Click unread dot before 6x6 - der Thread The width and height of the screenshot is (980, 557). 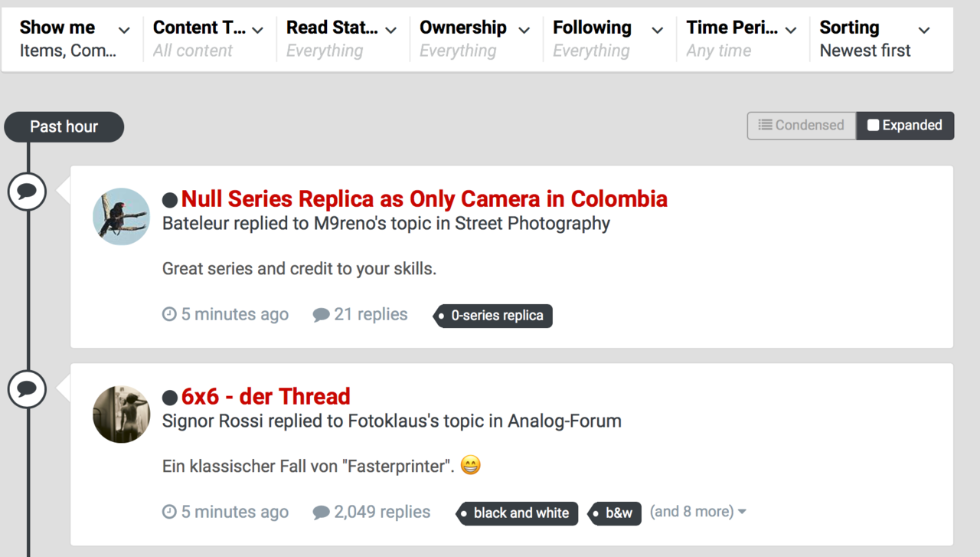tap(170, 398)
